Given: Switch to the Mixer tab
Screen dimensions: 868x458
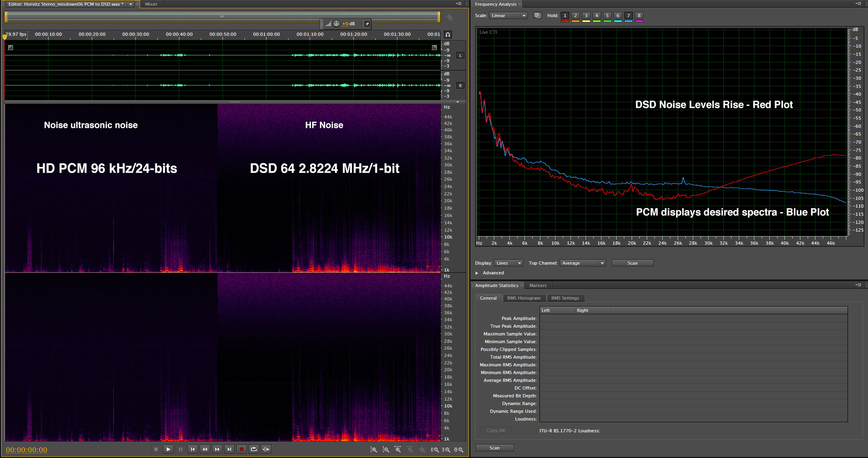Looking at the screenshot, I should [151, 4].
